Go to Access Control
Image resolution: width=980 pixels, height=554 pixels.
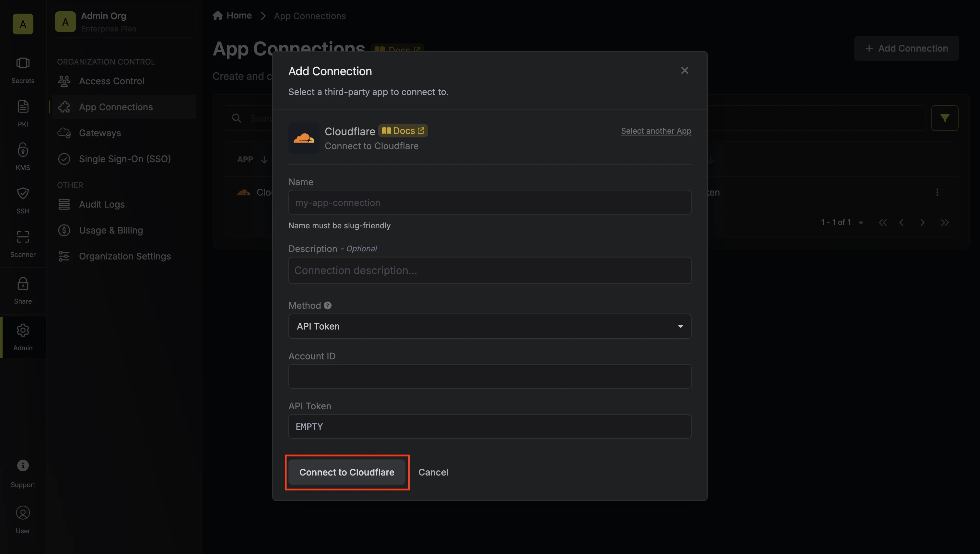[124, 81]
